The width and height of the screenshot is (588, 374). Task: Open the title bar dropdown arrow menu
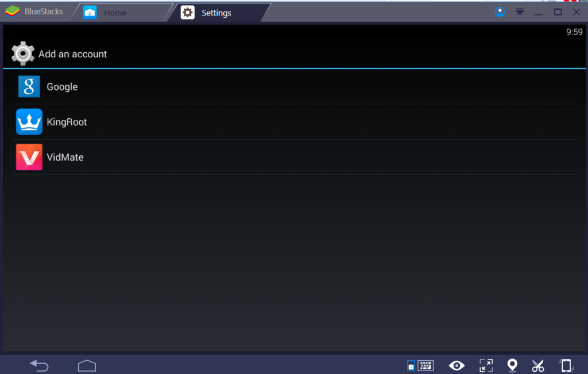coord(520,12)
